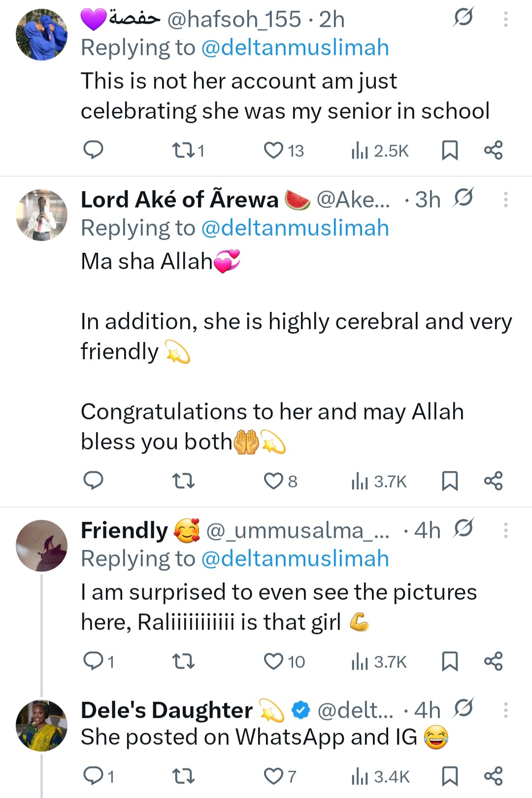Image resolution: width=532 pixels, height=798 pixels.
Task: Bookmark hafsoh_155's tweet
Action: tap(449, 150)
